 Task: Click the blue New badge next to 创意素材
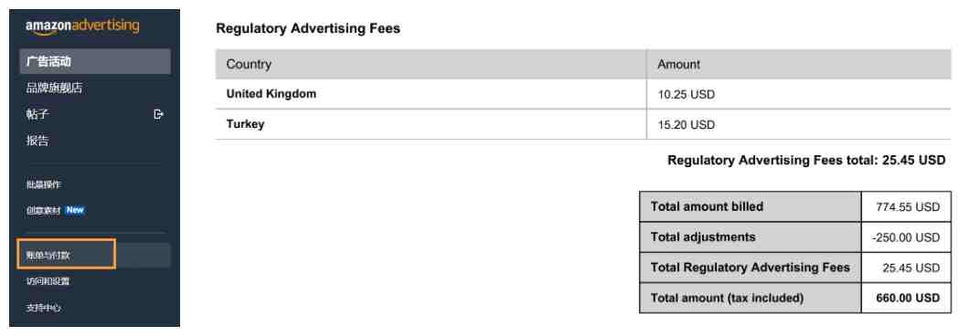click(x=74, y=211)
